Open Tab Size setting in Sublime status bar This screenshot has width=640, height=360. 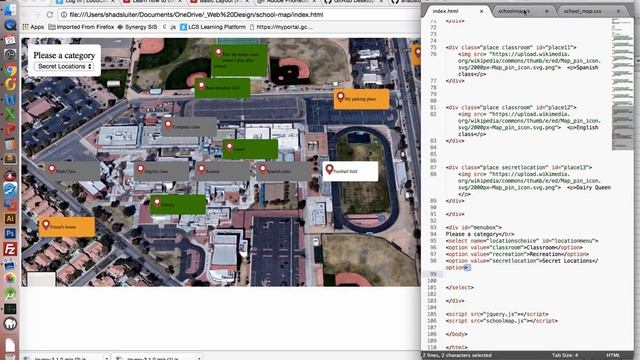tap(565, 355)
